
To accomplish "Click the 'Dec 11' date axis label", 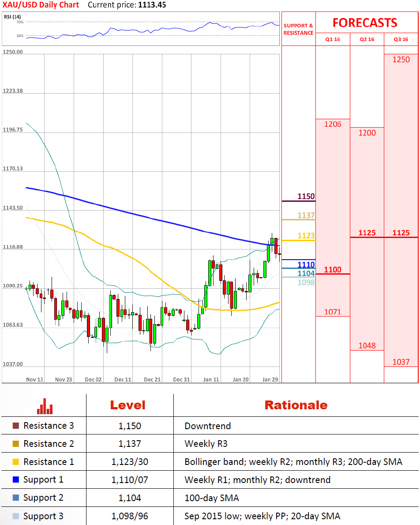I will [123, 379].
